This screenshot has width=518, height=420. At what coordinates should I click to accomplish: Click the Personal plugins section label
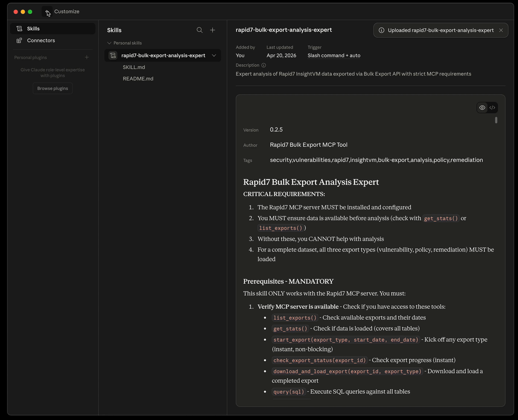(31, 57)
